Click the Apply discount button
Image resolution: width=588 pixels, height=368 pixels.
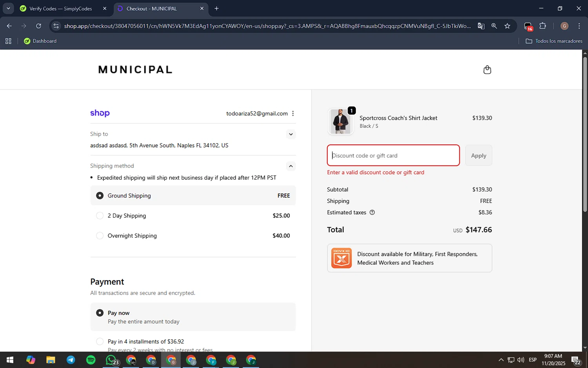coord(479,155)
